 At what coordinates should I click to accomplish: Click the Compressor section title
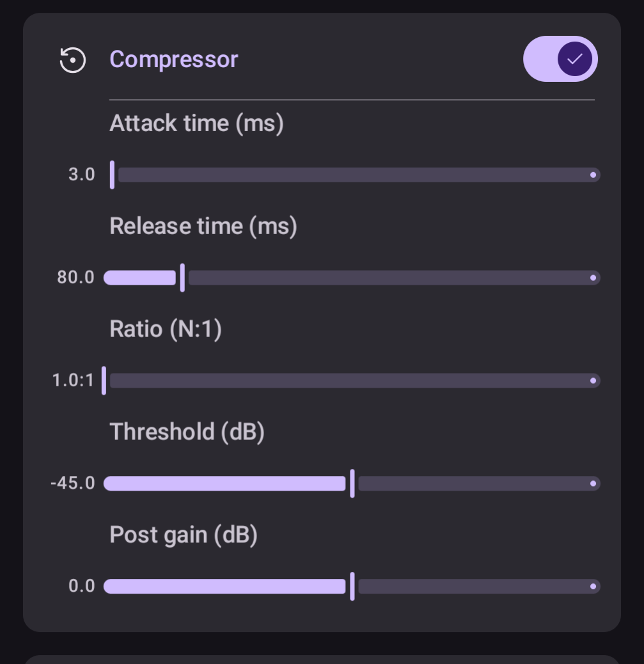(x=174, y=59)
